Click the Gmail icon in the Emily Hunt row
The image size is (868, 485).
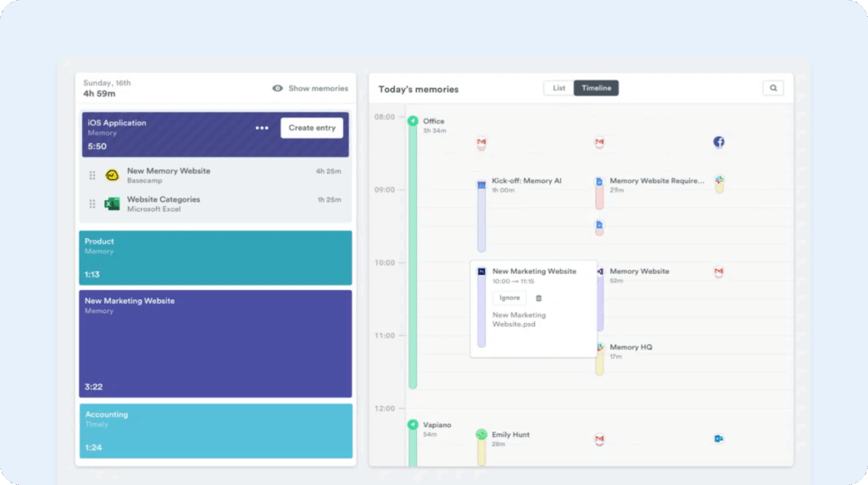[x=599, y=439]
